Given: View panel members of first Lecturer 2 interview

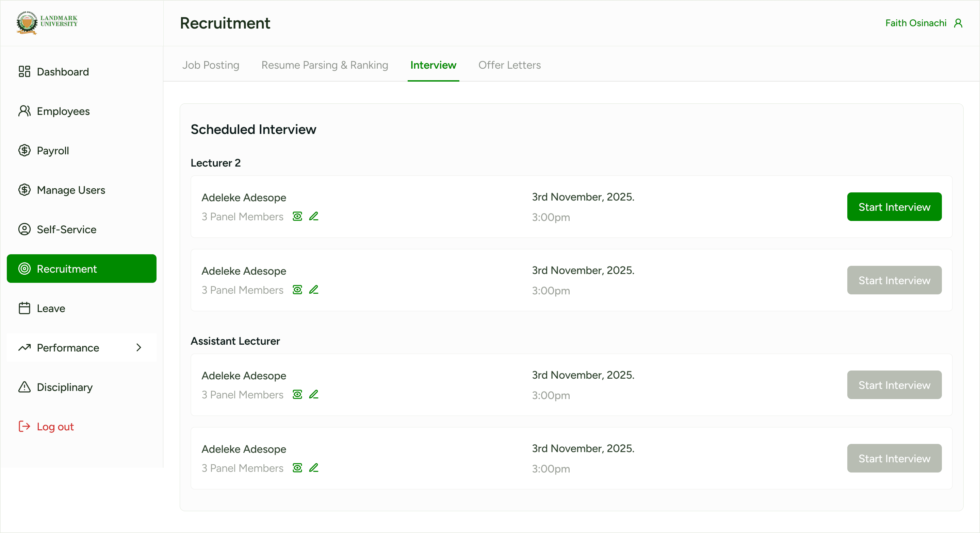Looking at the screenshot, I should (297, 216).
